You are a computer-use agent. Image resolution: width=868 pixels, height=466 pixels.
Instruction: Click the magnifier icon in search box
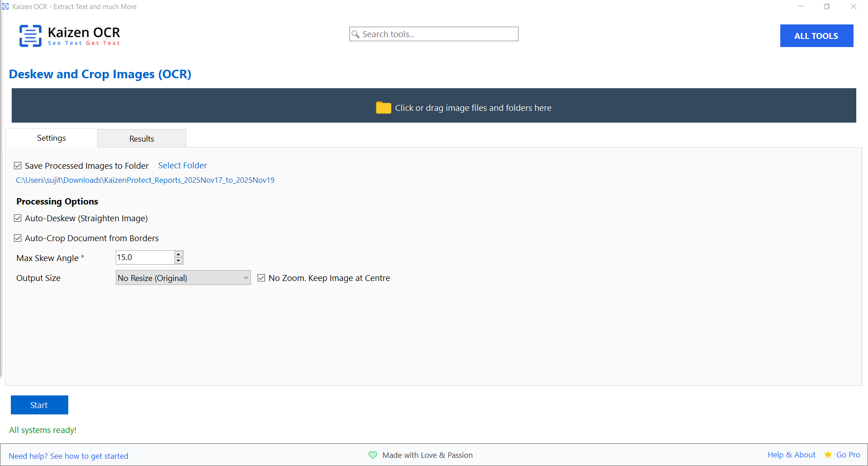pos(356,34)
